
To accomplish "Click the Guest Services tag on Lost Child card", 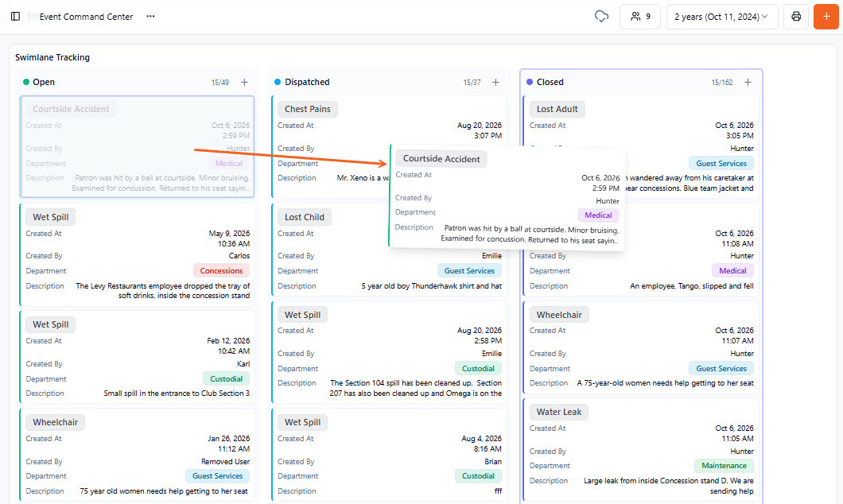I will click(x=469, y=271).
